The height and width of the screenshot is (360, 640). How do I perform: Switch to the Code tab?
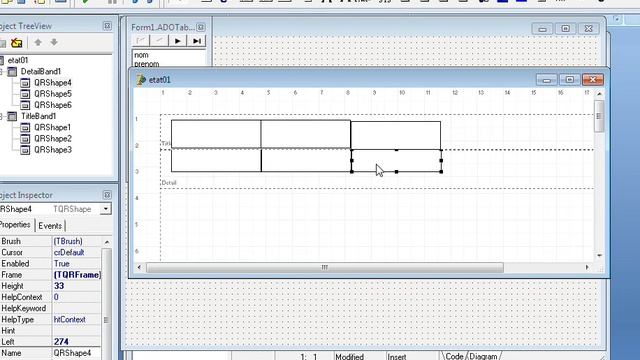tap(454, 356)
